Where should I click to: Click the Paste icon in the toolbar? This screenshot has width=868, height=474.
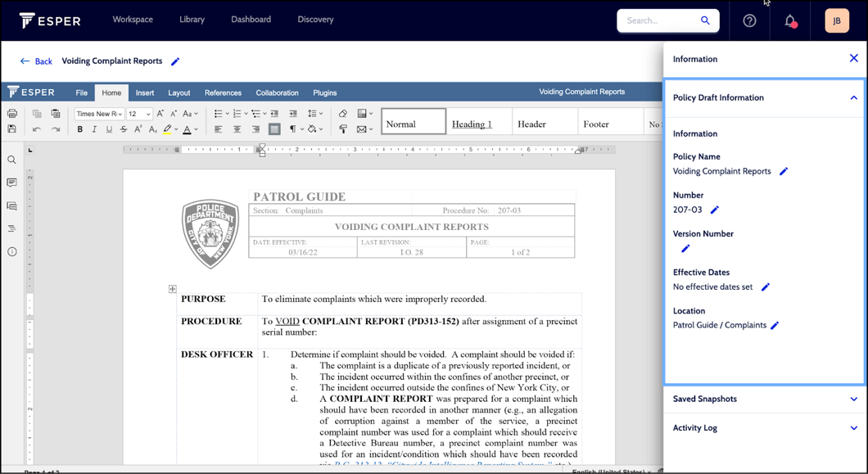[56, 114]
